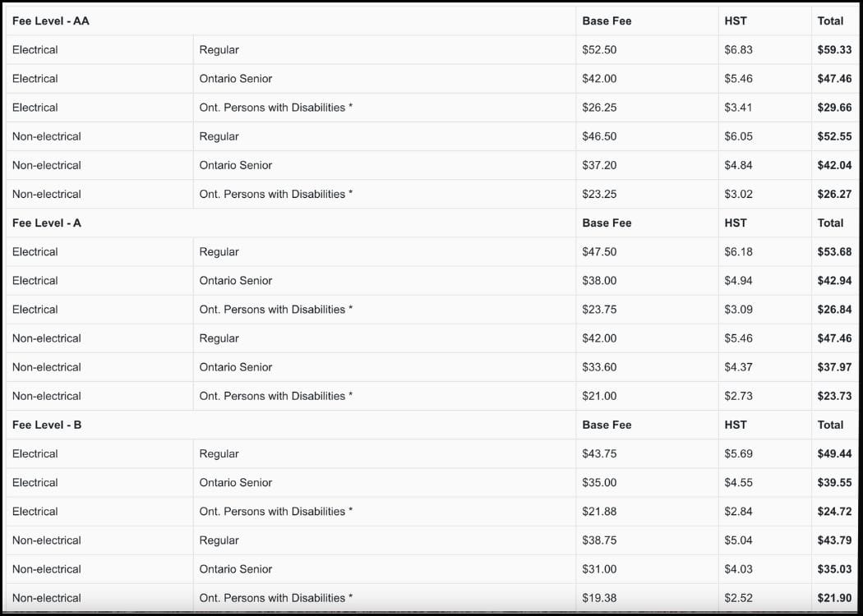This screenshot has width=863, height=616.
Task: Select the $26.27 total cell
Action: point(834,194)
